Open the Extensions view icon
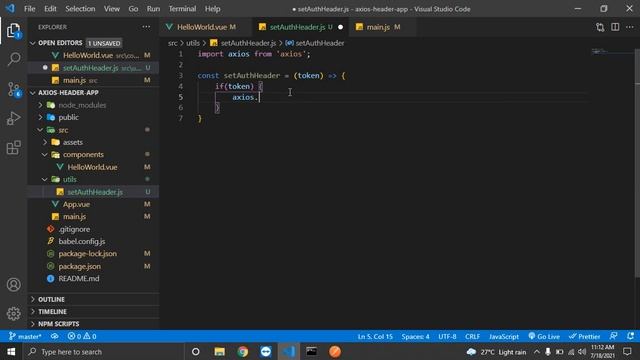The height and width of the screenshot is (360, 640). click(x=13, y=147)
